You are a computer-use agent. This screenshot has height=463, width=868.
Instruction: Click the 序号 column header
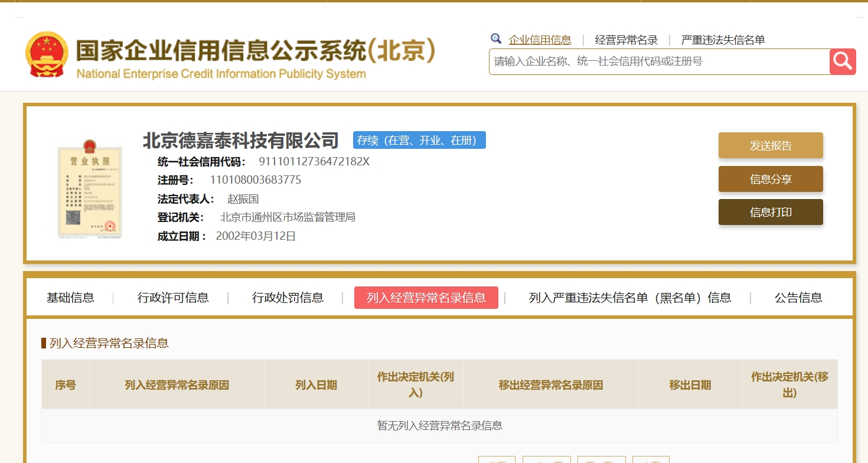66,385
